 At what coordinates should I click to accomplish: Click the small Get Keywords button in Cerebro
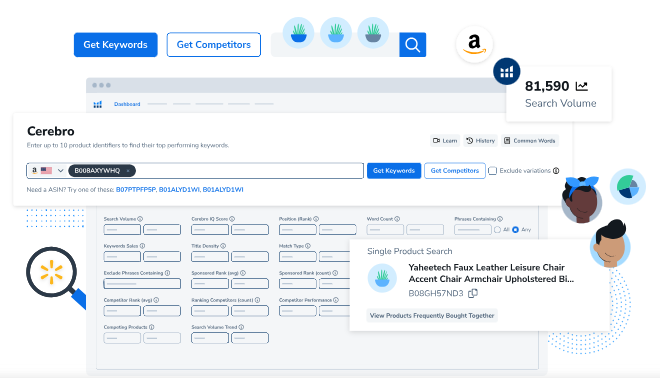click(394, 170)
